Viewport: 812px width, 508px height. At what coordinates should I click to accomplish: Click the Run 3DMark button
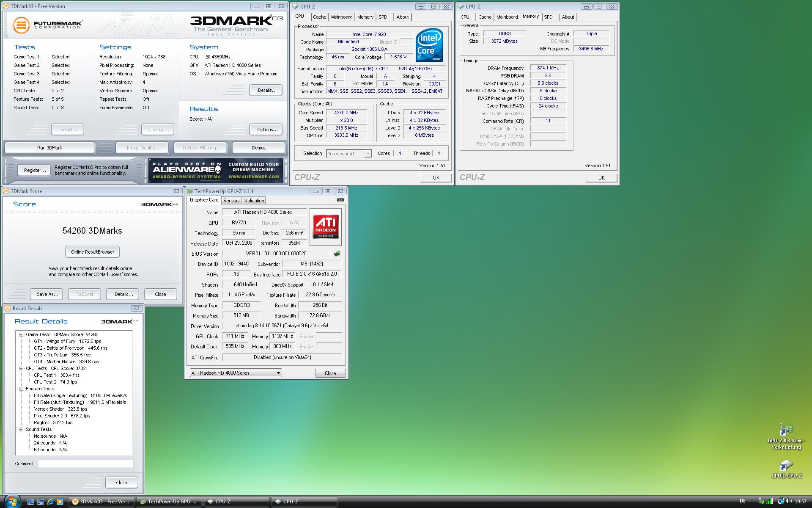(x=49, y=148)
